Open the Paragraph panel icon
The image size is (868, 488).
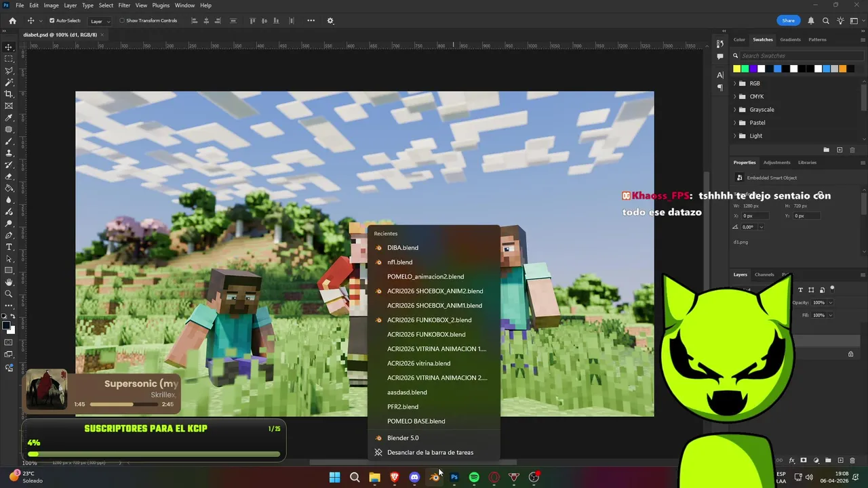tap(720, 87)
